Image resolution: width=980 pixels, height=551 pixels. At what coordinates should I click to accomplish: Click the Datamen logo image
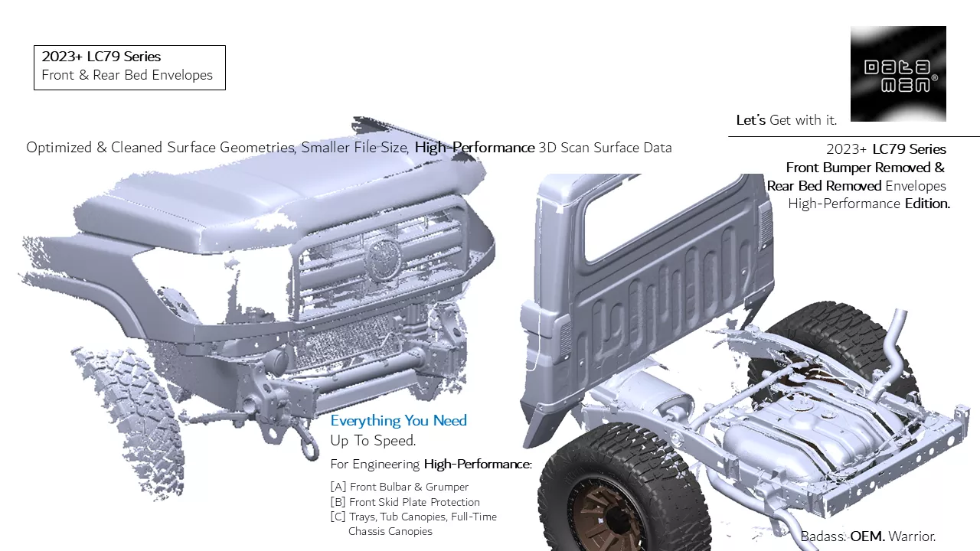[898, 73]
